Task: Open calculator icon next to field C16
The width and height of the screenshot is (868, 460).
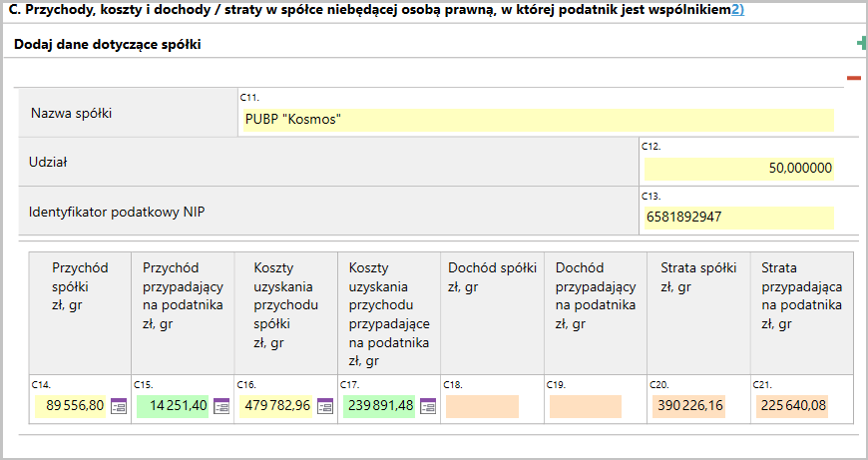Action: 325,406
